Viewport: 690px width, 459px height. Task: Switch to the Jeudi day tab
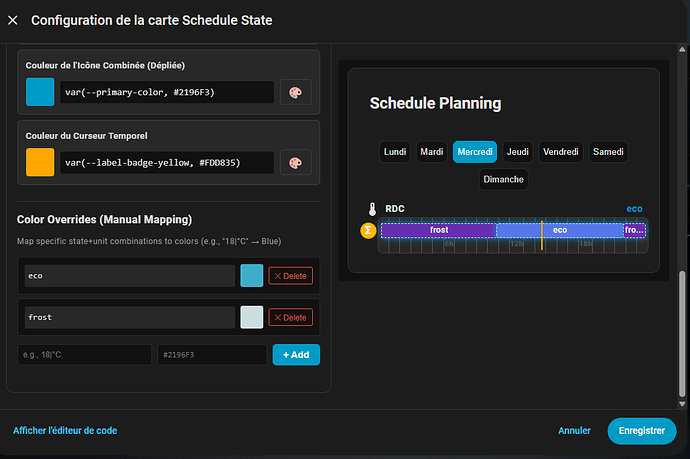[517, 152]
